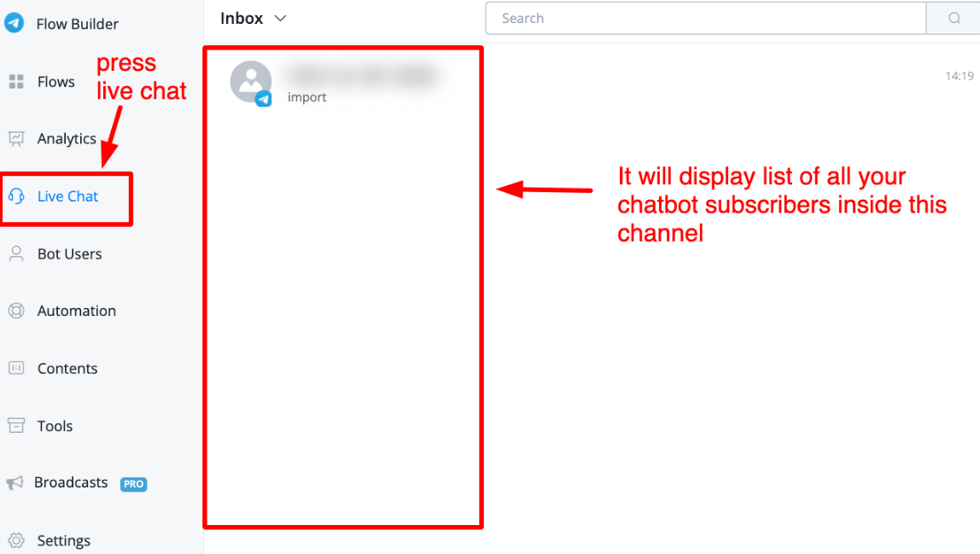The height and width of the screenshot is (554, 980).
Task: Click the Automation sidebar icon
Action: 16,311
